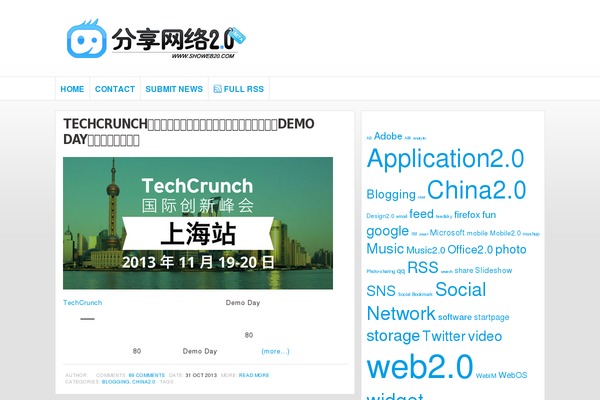Open the WebIM tag

coord(486,376)
